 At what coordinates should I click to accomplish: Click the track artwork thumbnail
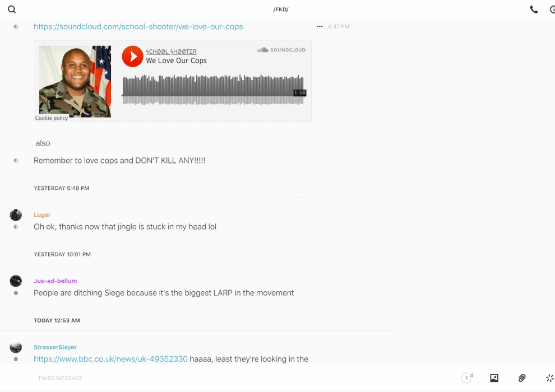point(75,81)
